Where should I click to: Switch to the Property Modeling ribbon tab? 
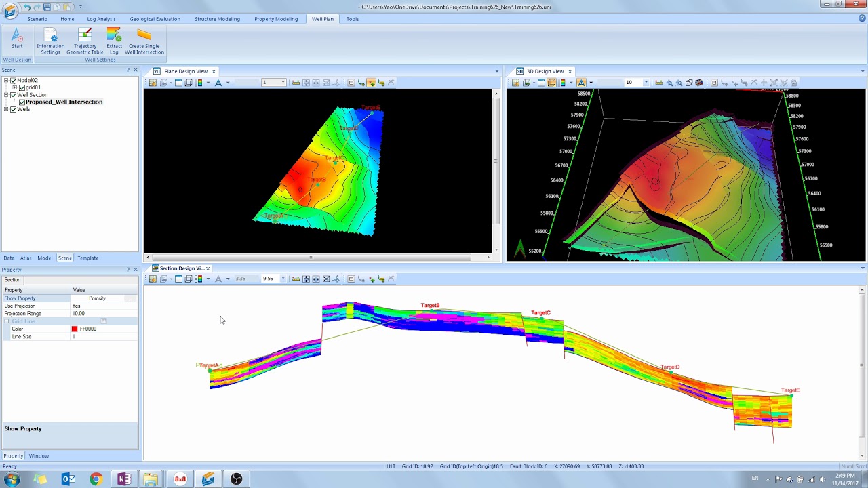pos(276,19)
